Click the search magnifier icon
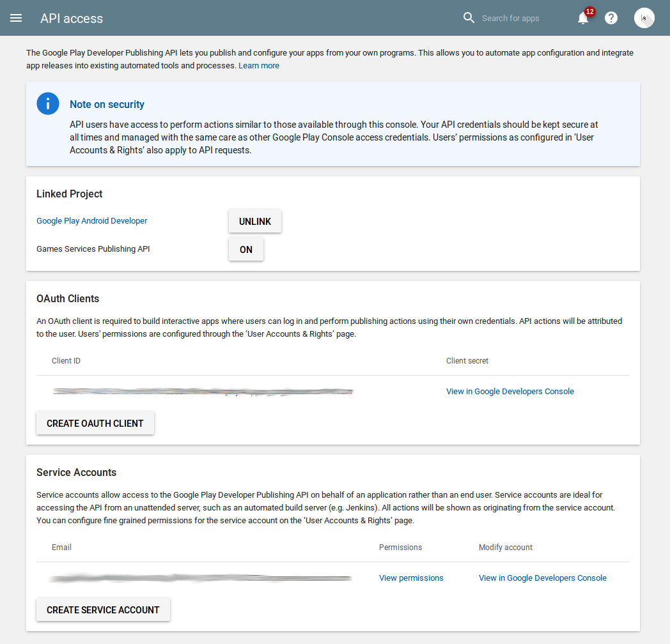Viewport: 670px width, 644px height. [x=469, y=18]
